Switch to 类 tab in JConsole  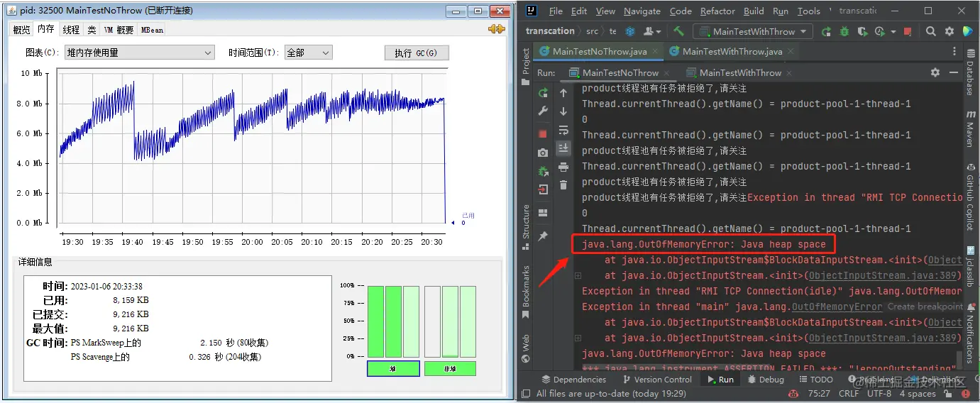click(x=92, y=30)
